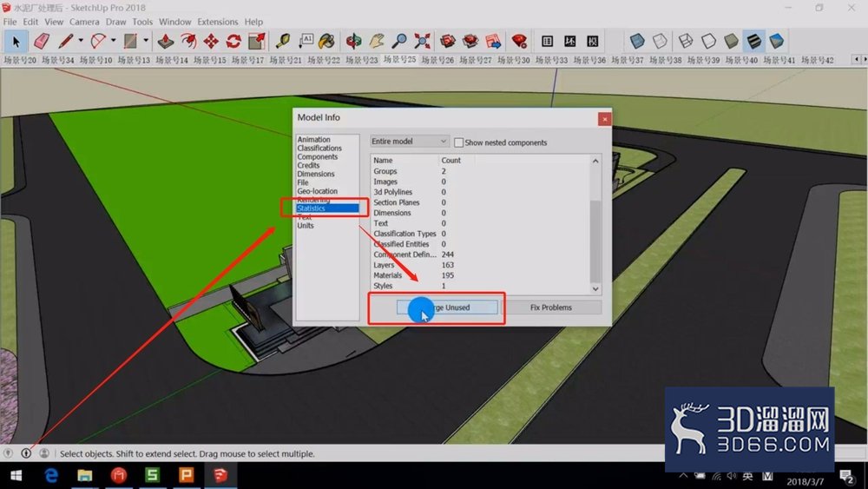Open the Windows Start menu

point(16,475)
